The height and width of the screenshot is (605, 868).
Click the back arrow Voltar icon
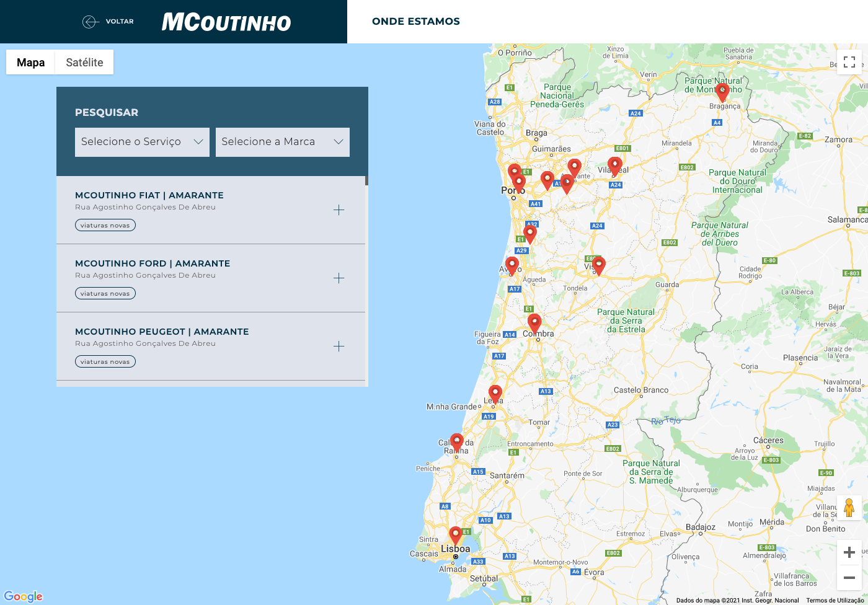[91, 22]
